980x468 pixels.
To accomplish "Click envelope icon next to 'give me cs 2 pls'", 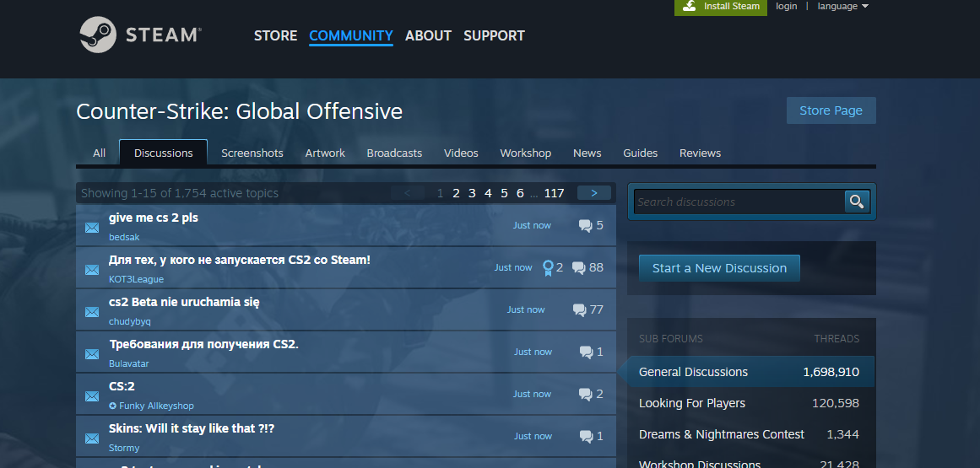I will point(92,228).
